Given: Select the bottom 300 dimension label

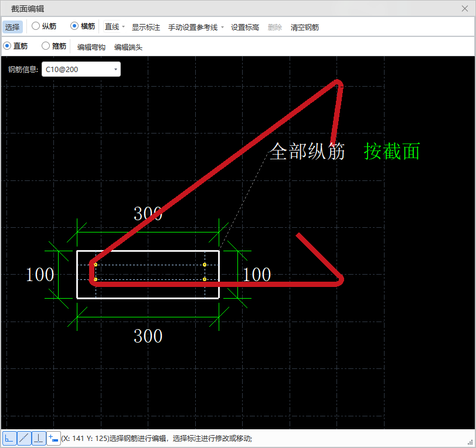Looking at the screenshot, I should 148,336.
